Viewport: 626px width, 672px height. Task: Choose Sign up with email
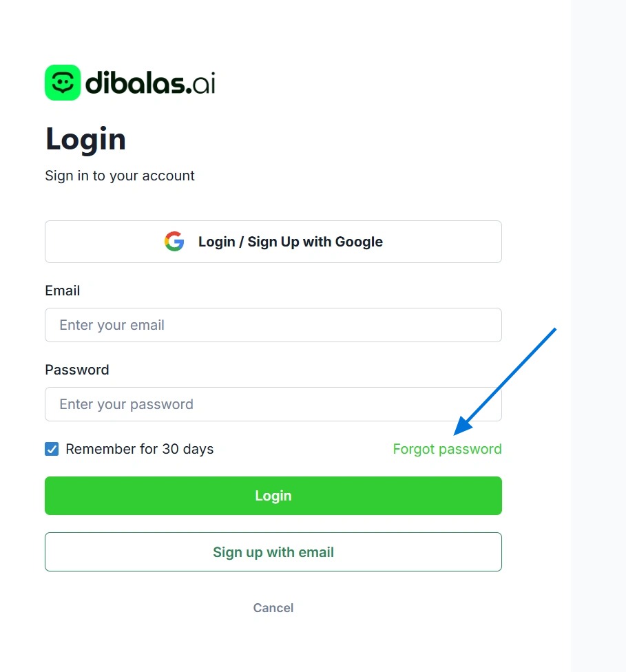point(273,552)
